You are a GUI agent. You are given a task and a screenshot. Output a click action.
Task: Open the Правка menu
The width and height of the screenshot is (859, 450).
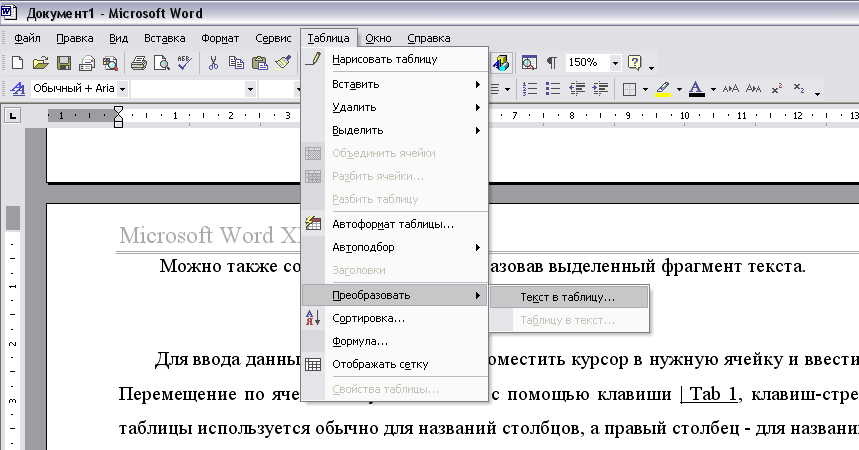click(75, 38)
